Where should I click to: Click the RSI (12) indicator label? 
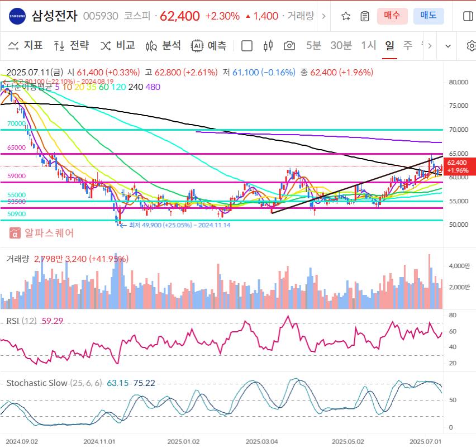click(21, 321)
